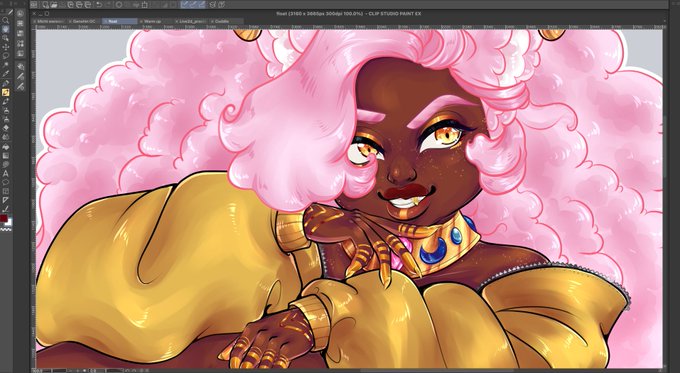This screenshot has width=680, height=373.
Task: Pick the white sub color swatch
Action: click(9, 223)
